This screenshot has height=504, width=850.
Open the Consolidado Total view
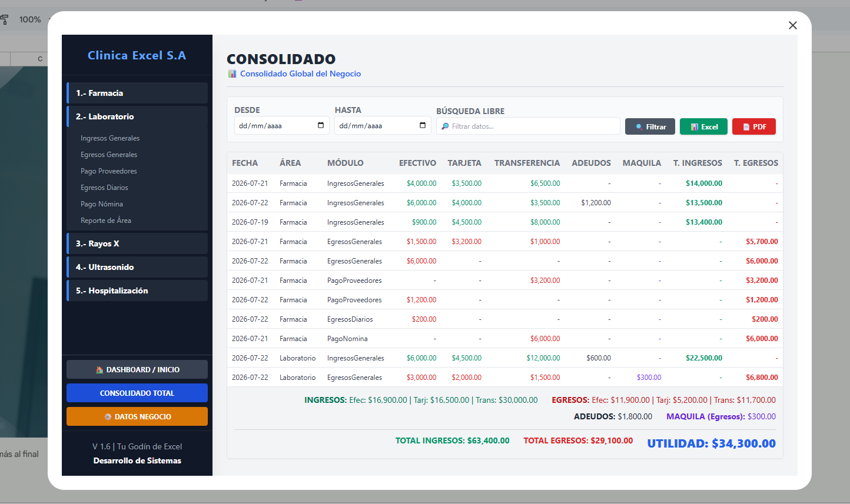(137, 393)
